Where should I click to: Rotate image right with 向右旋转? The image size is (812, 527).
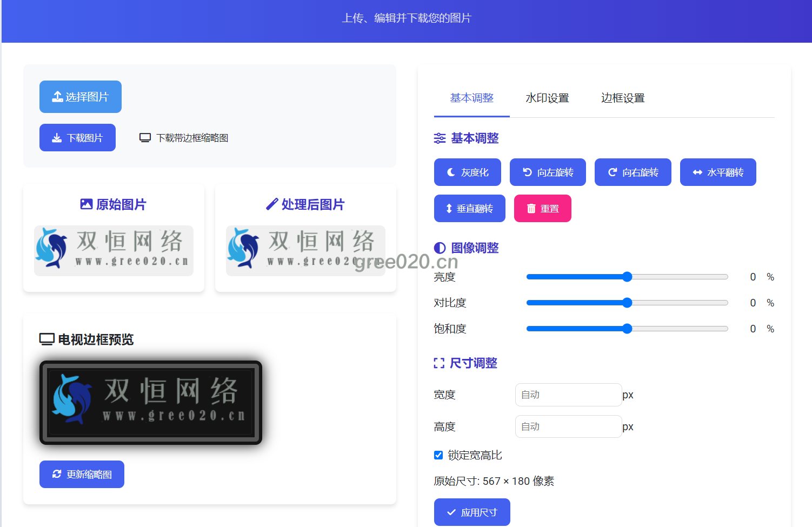click(633, 172)
